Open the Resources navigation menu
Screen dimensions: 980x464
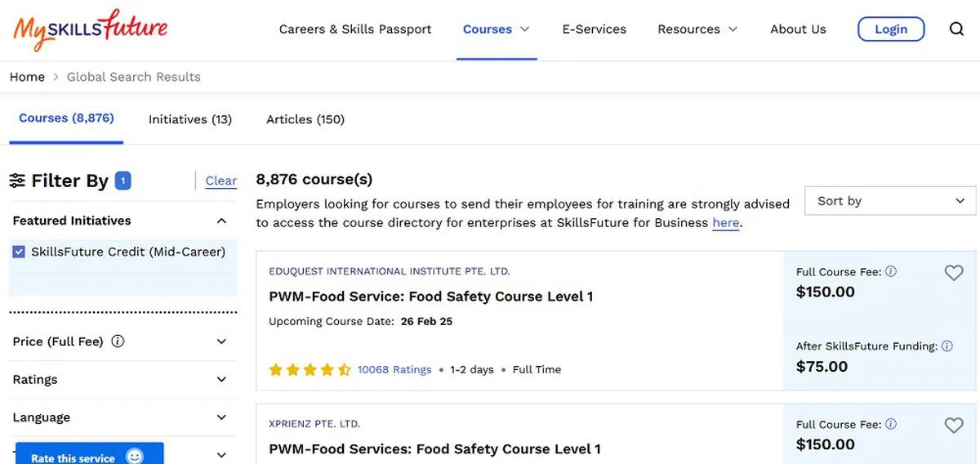(697, 29)
